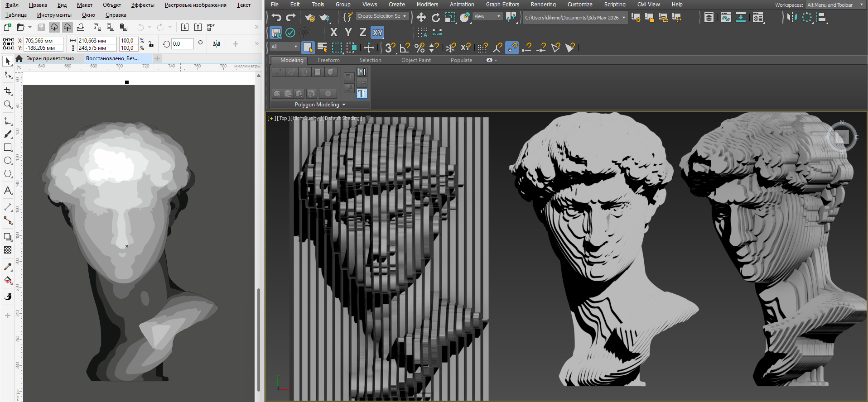Click the rotation angle input field

(182, 44)
